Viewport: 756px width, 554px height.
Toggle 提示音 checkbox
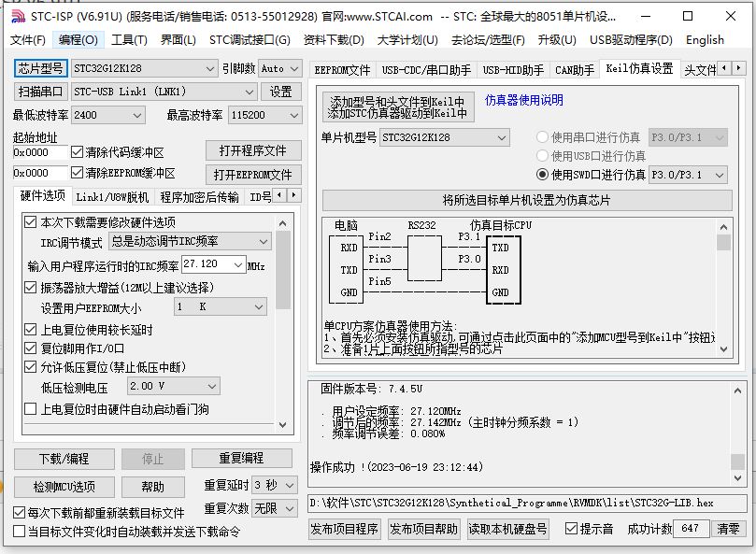pyautogui.click(x=571, y=529)
